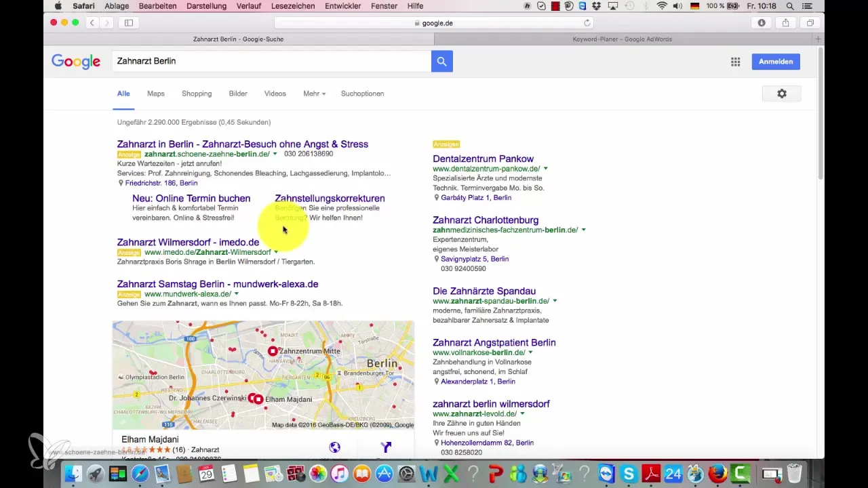Click the blue Google search magnifier button
Image resolution: width=868 pixels, height=488 pixels.
click(441, 61)
